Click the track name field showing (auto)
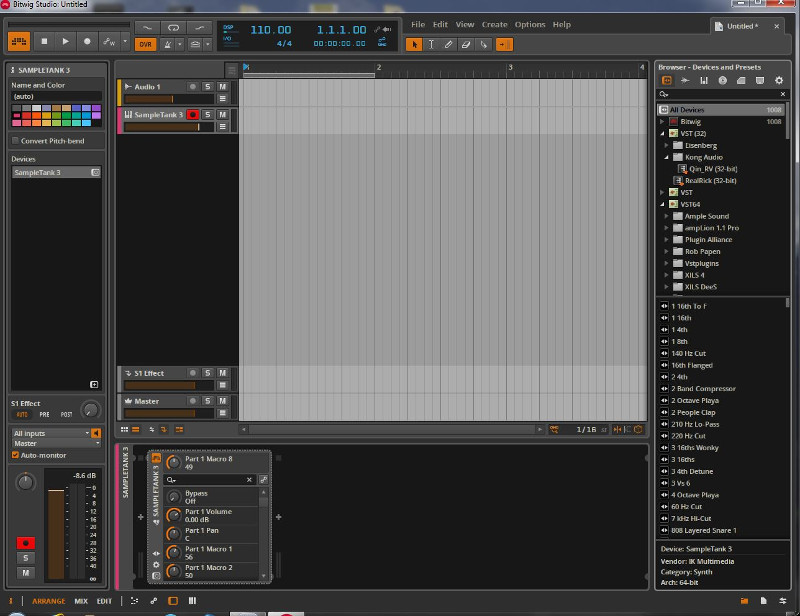The width and height of the screenshot is (800, 616). [x=56, y=96]
